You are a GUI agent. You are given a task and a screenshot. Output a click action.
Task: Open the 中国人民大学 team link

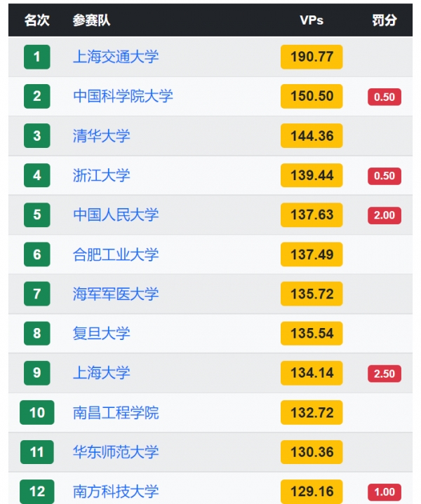(116, 214)
